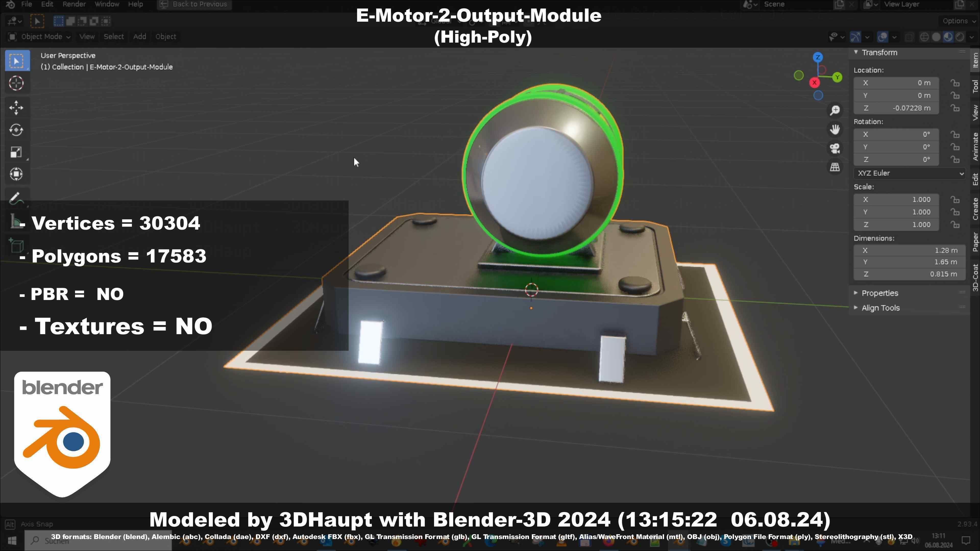Image resolution: width=980 pixels, height=551 pixels.
Task: Open the viewport shading options dropdown
Action: pyautogui.click(x=971, y=37)
